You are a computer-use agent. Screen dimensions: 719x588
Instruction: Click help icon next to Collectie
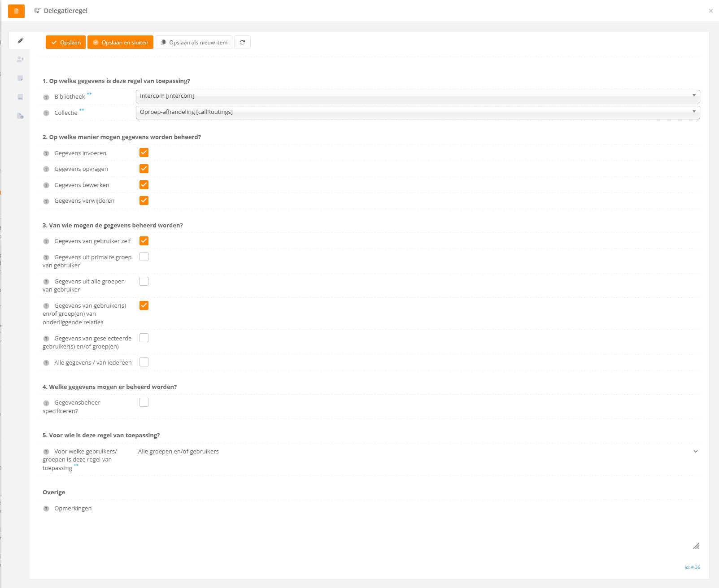point(46,113)
